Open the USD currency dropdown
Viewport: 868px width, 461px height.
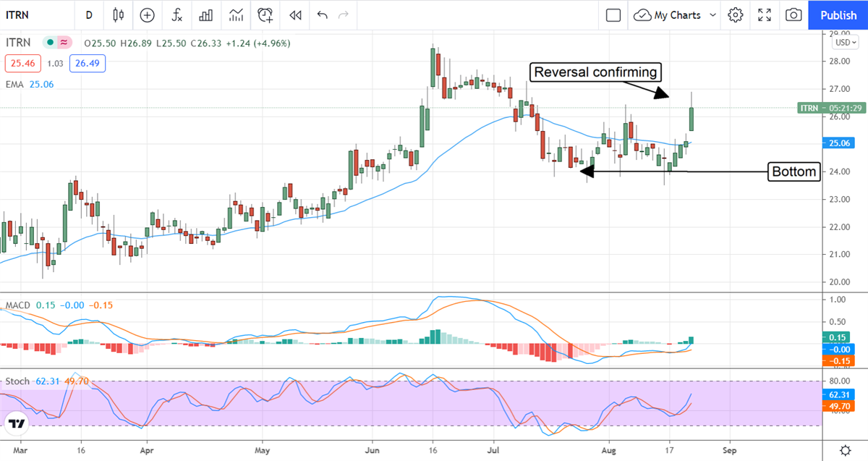[x=844, y=42]
